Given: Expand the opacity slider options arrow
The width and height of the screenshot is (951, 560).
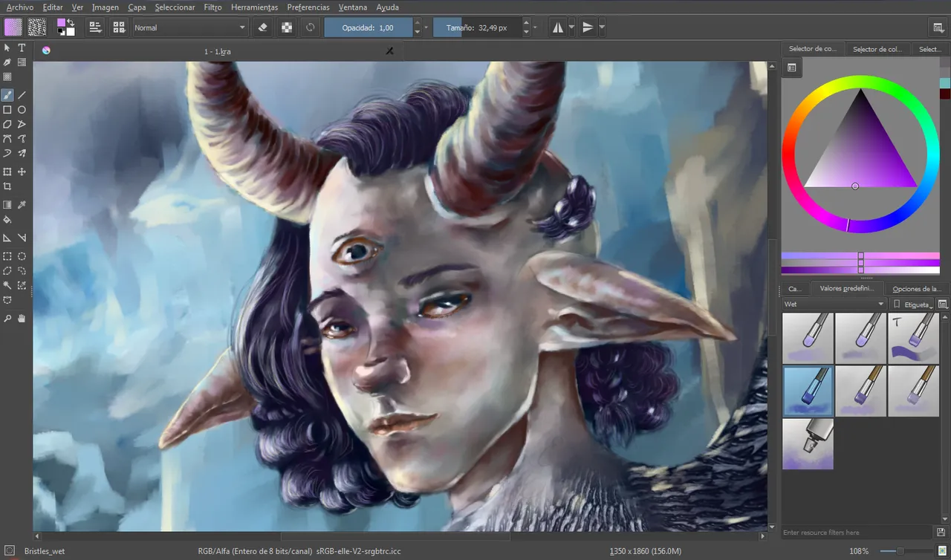Looking at the screenshot, I should click(426, 27).
